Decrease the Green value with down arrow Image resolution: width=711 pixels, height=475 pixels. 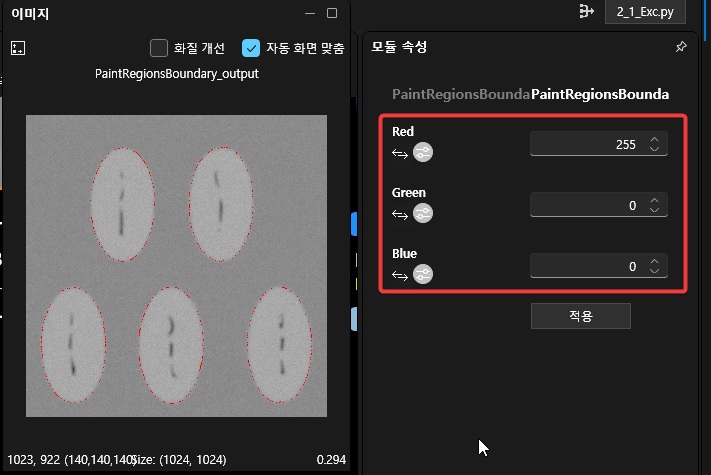(x=654, y=209)
